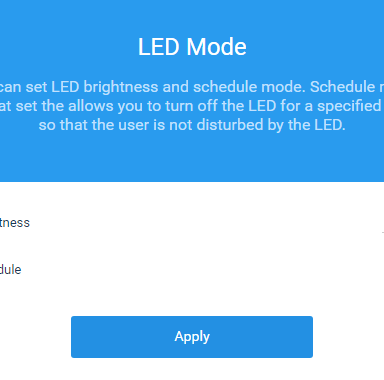Click the word 'Apply' on blue button
The height and width of the screenshot is (380, 384).
192,337
